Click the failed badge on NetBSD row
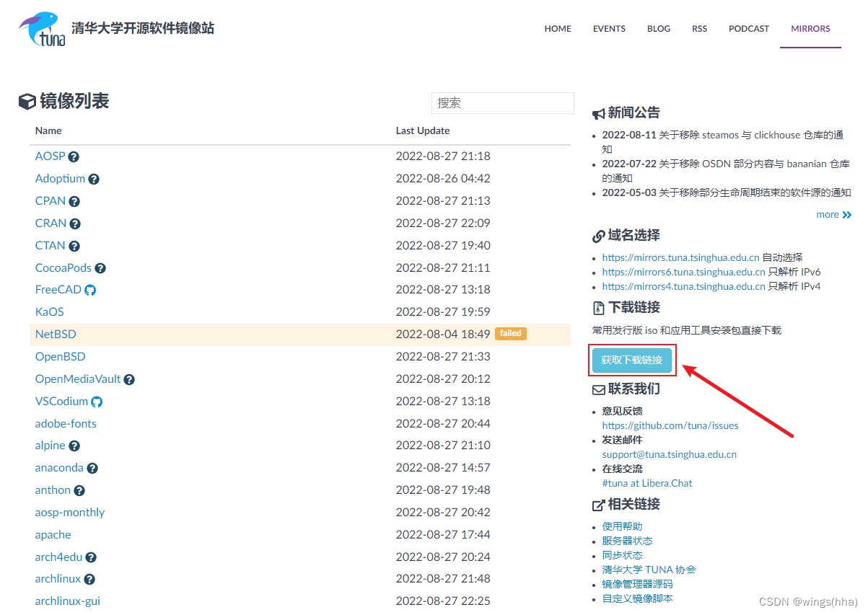 click(x=511, y=334)
